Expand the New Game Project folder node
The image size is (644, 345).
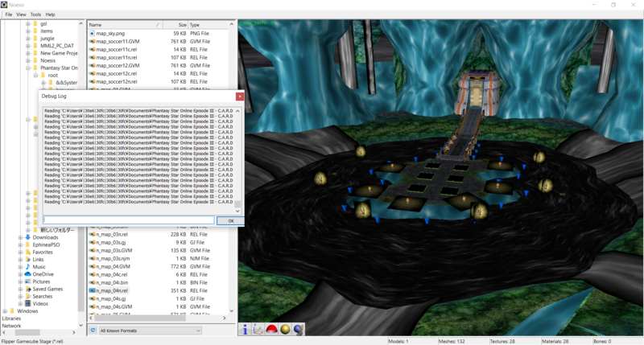28,53
